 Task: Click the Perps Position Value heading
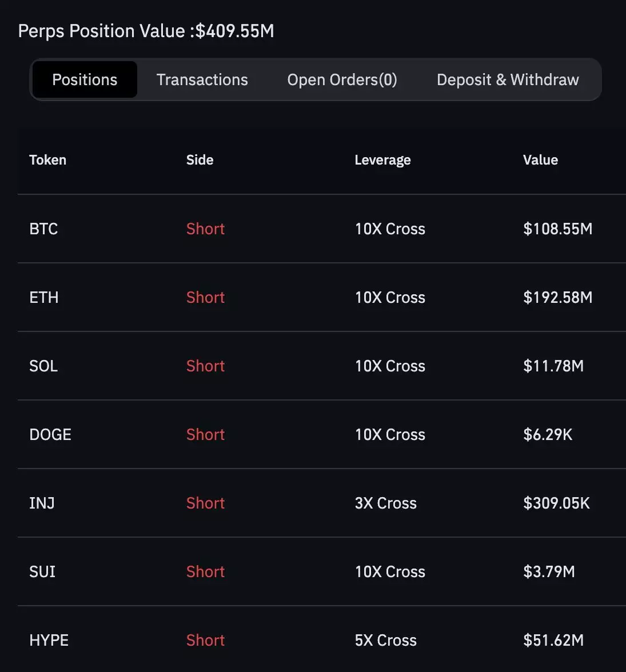tap(146, 31)
